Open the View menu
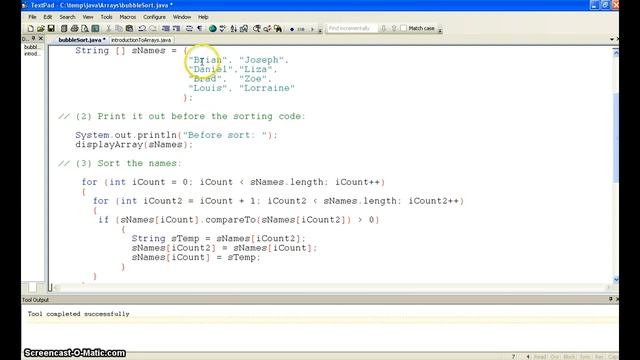Image resolution: width=640 pixels, height=360 pixels. [88, 17]
